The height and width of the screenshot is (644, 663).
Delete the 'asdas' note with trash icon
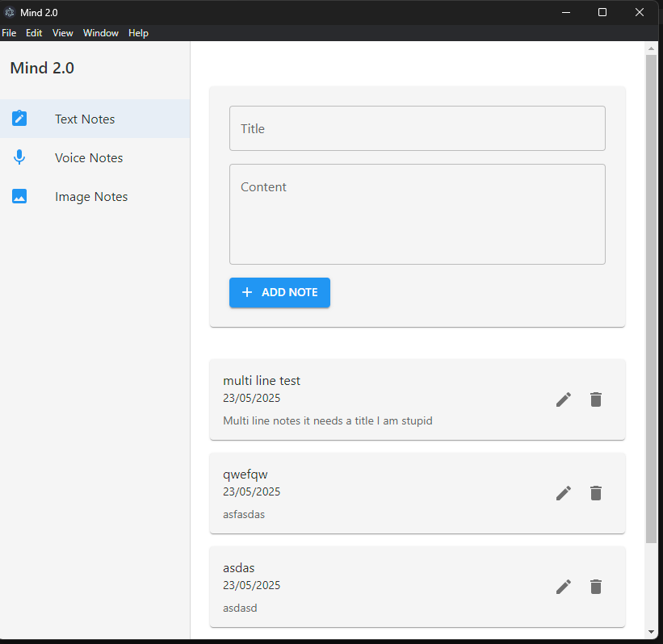pyautogui.click(x=596, y=587)
